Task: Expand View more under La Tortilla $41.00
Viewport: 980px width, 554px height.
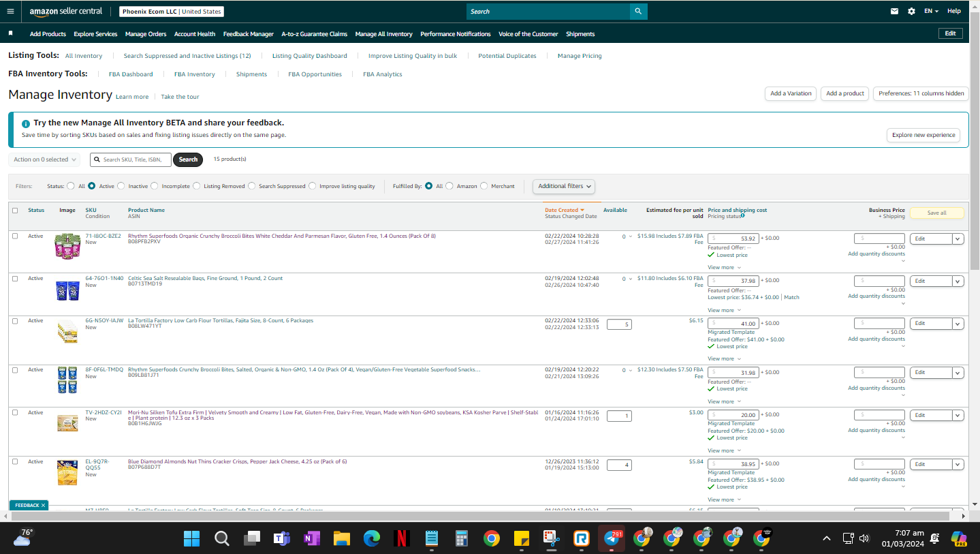Action: click(724, 358)
